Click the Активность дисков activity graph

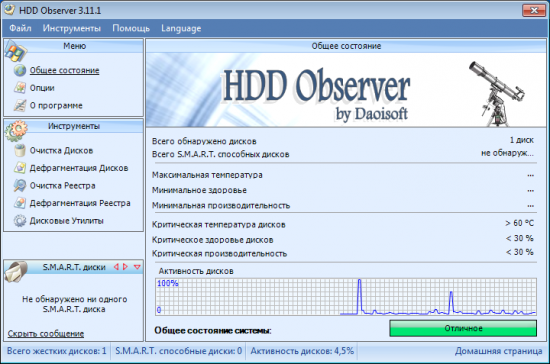346,297
